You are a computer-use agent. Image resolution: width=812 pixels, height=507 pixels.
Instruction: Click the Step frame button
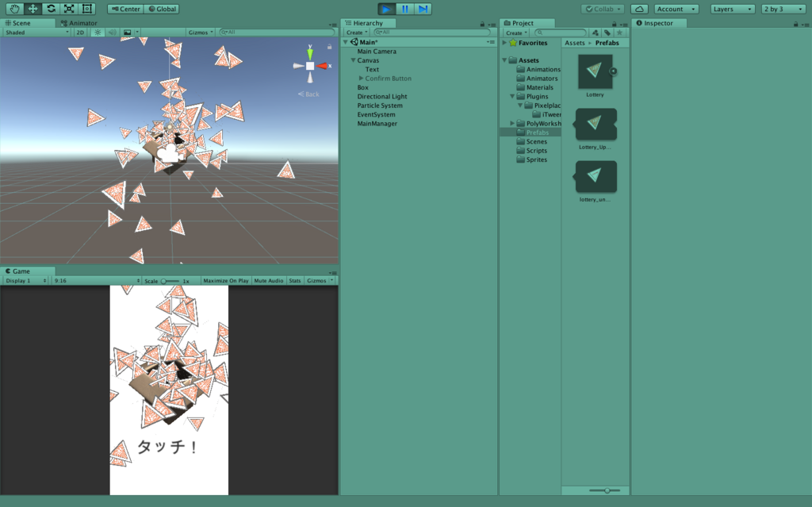423,9
